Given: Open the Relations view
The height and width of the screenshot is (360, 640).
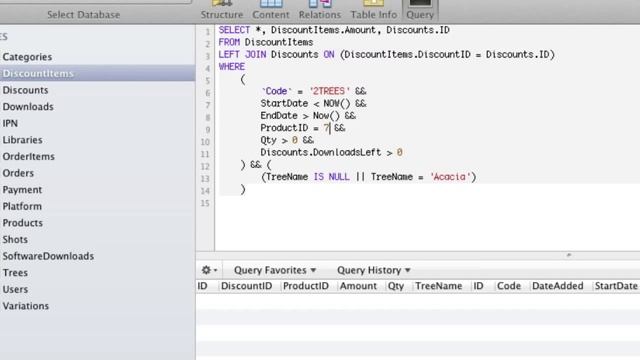Looking at the screenshot, I should (x=320, y=10).
